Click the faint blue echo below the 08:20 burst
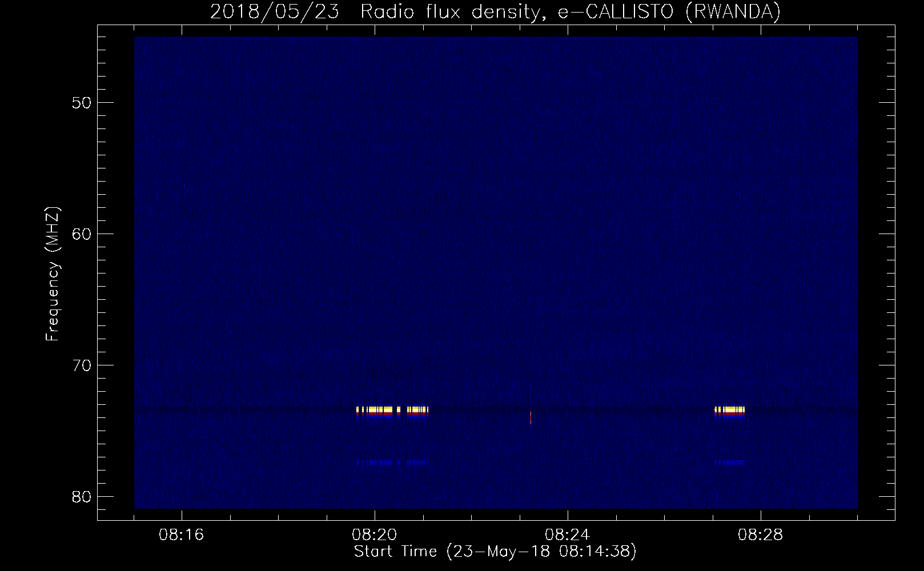924x571 pixels. tap(392, 462)
